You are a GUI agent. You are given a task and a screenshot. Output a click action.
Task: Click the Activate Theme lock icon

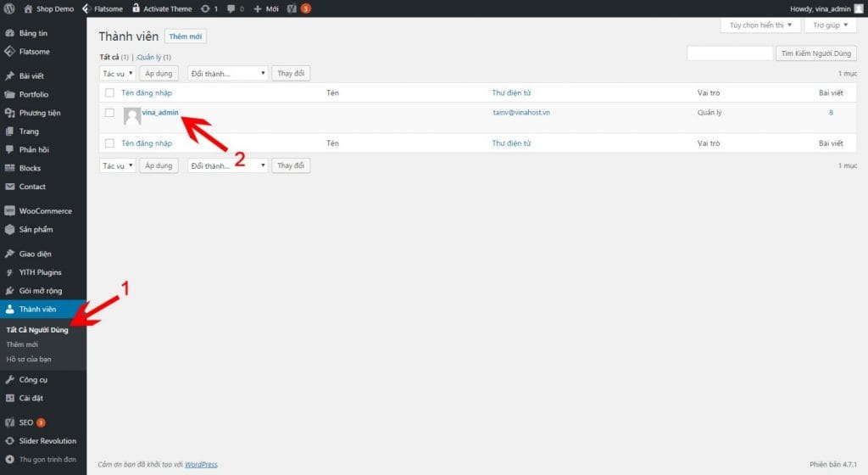136,8
